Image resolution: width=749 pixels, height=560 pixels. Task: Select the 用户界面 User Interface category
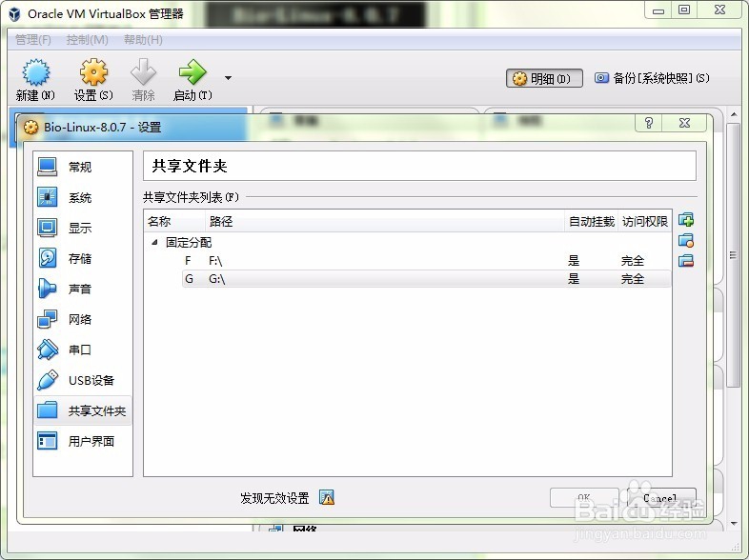83,442
